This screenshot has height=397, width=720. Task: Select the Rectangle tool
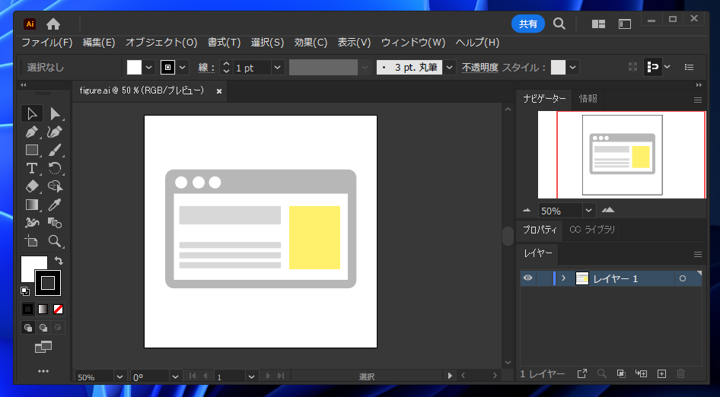click(x=32, y=150)
